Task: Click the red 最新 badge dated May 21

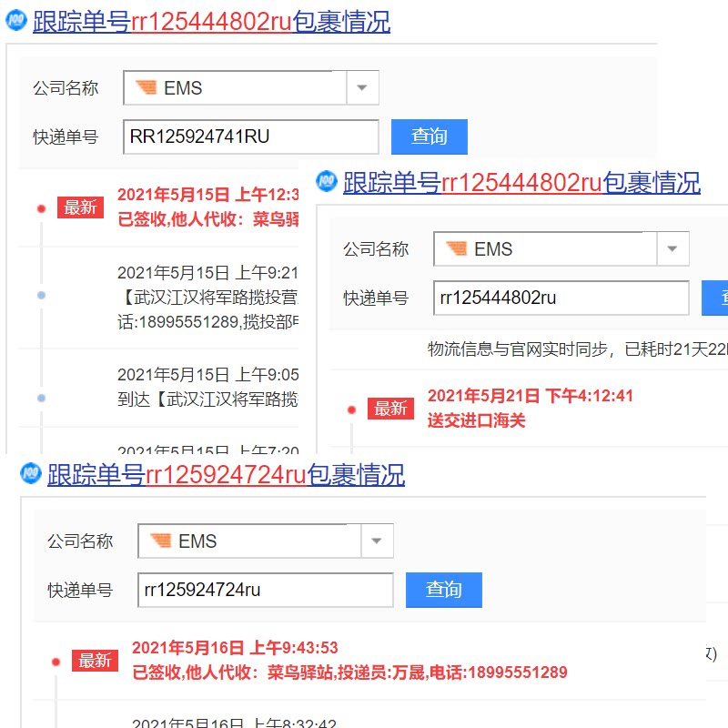Action: [390, 409]
